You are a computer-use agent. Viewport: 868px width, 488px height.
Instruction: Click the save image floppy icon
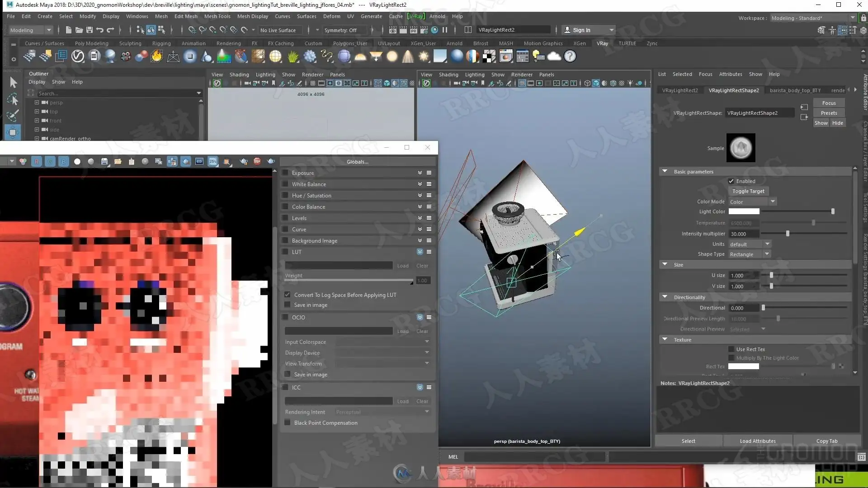(x=104, y=161)
